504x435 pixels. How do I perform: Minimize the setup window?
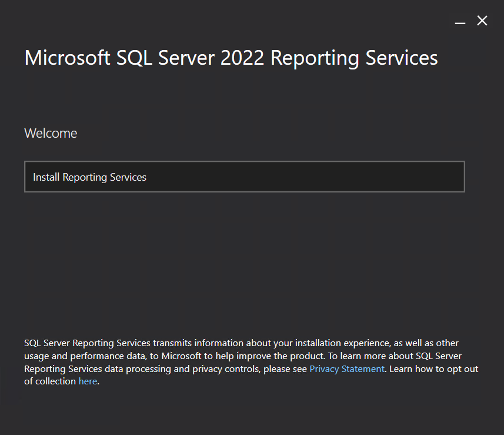coord(460,22)
